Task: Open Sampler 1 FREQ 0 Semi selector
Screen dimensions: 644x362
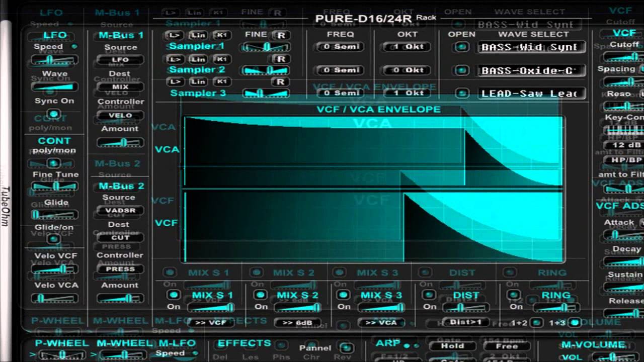Action: (339, 47)
